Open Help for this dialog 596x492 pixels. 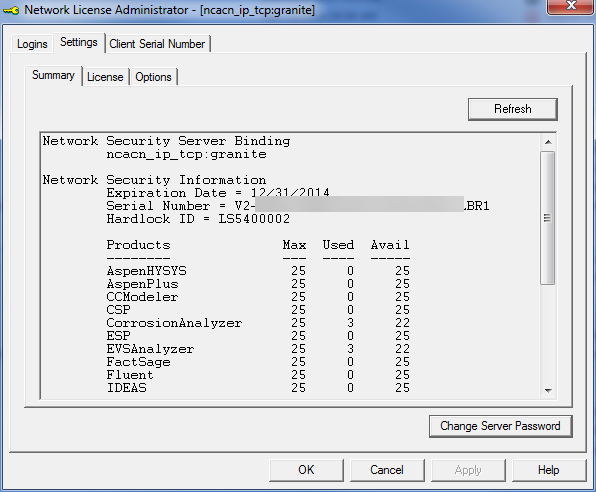coord(549,470)
